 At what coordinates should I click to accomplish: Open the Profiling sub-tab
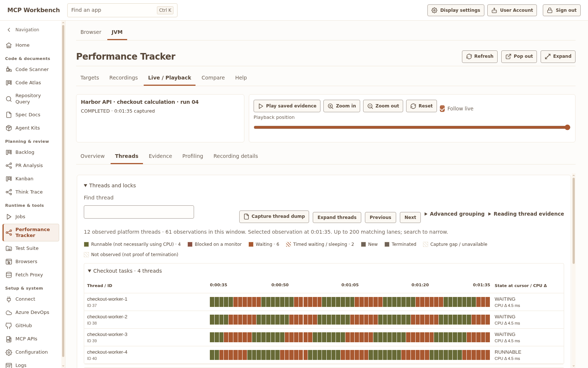193,156
